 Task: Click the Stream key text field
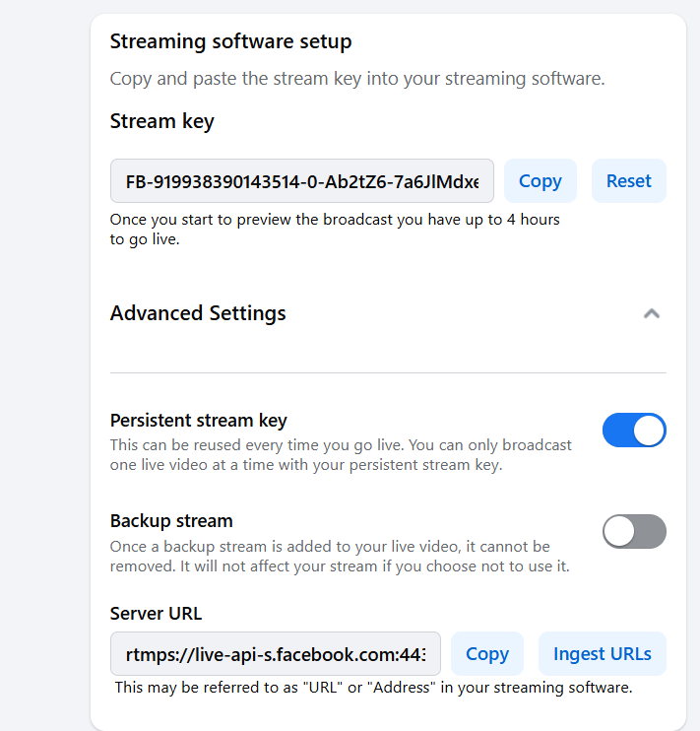(302, 181)
